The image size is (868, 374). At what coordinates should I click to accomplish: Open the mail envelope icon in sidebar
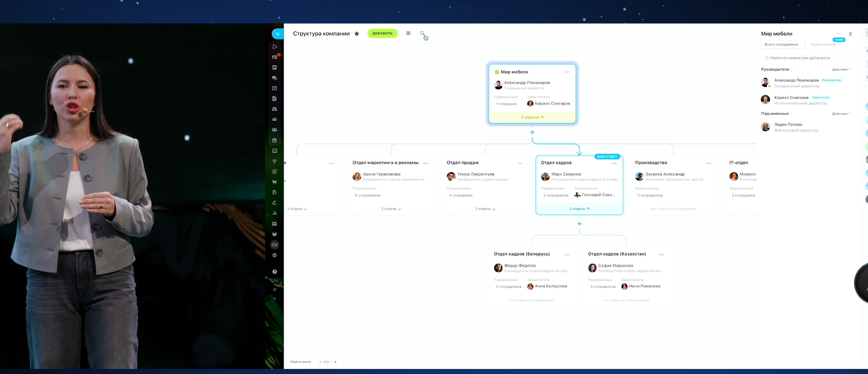[x=275, y=120]
